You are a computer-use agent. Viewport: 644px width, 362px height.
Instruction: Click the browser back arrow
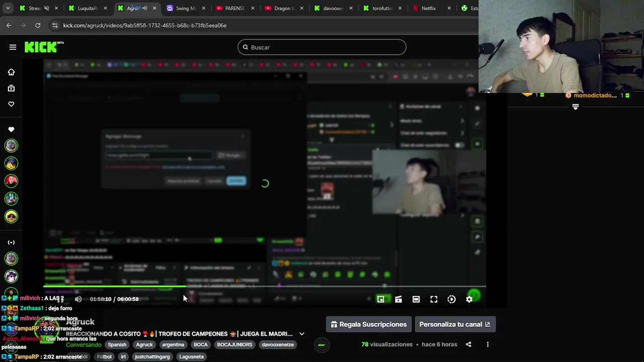pos(9,25)
